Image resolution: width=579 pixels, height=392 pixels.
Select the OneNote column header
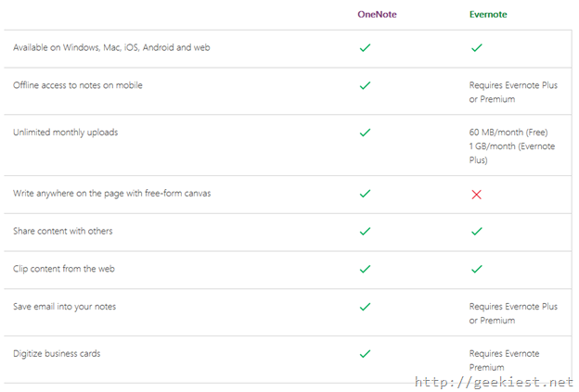coord(378,14)
